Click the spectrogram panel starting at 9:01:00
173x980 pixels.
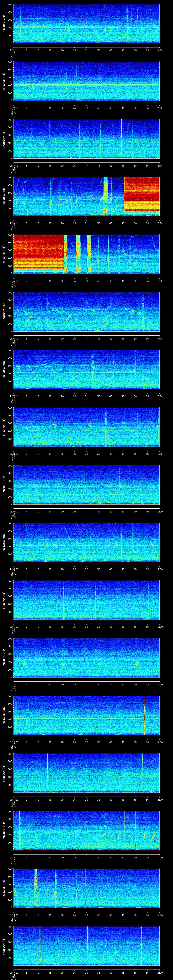86,24
